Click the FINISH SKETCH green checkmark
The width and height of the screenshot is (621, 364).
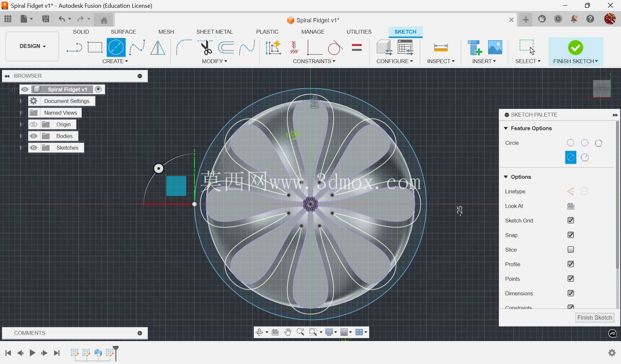pyautogui.click(x=576, y=48)
